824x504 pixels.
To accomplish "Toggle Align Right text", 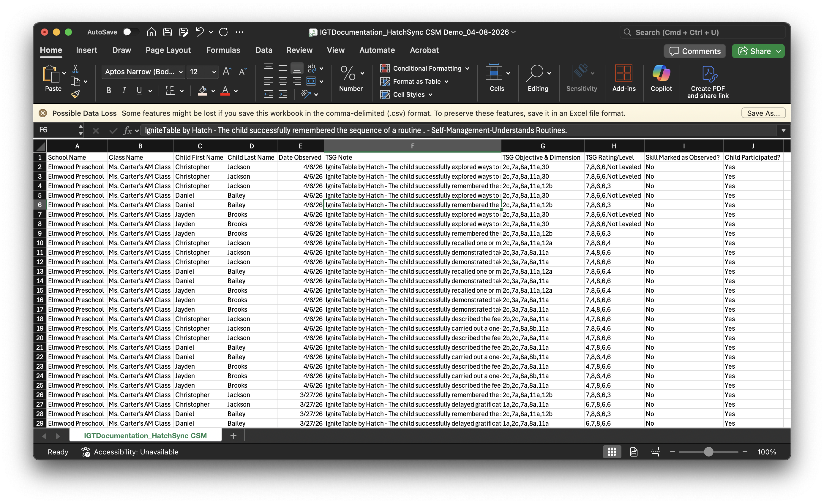I will point(297,81).
